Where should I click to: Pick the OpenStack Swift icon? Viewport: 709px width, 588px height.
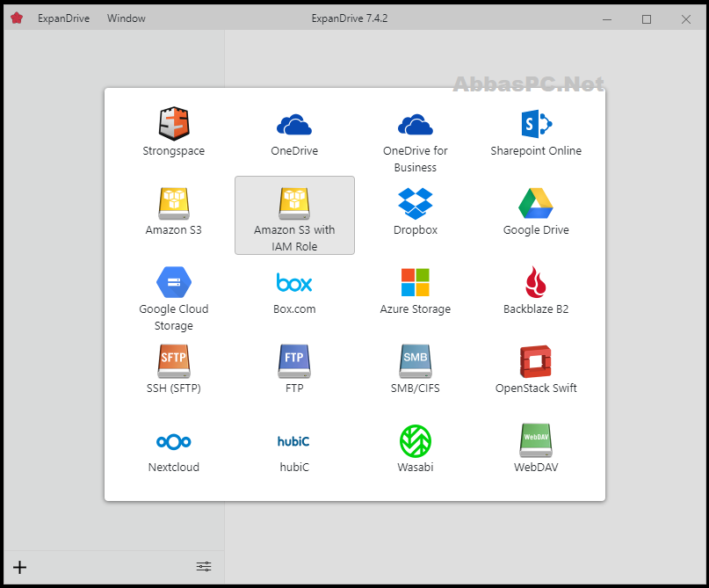(x=536, y=361)
